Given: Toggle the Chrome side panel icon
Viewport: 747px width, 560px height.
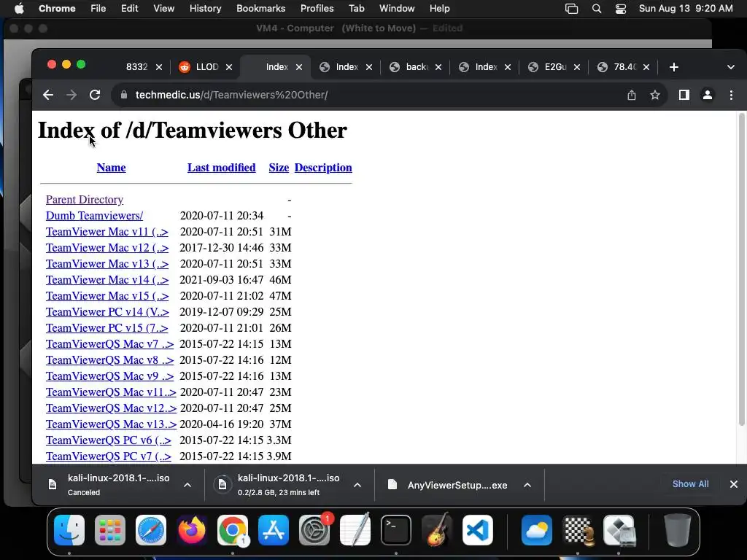Looking at the screenshot, I should click(684, 95).
